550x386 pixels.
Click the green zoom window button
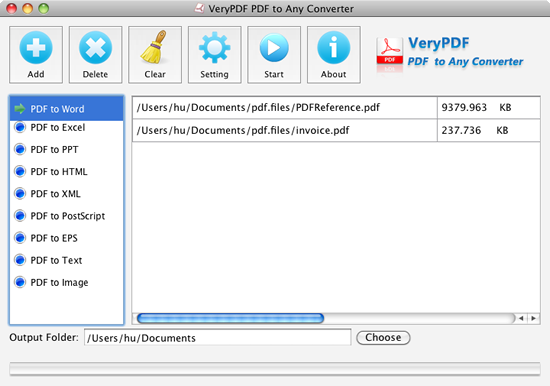43,8
